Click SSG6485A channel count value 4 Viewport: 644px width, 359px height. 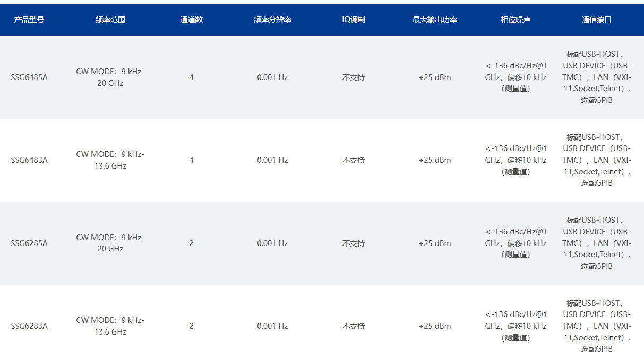tap(192, 77)
